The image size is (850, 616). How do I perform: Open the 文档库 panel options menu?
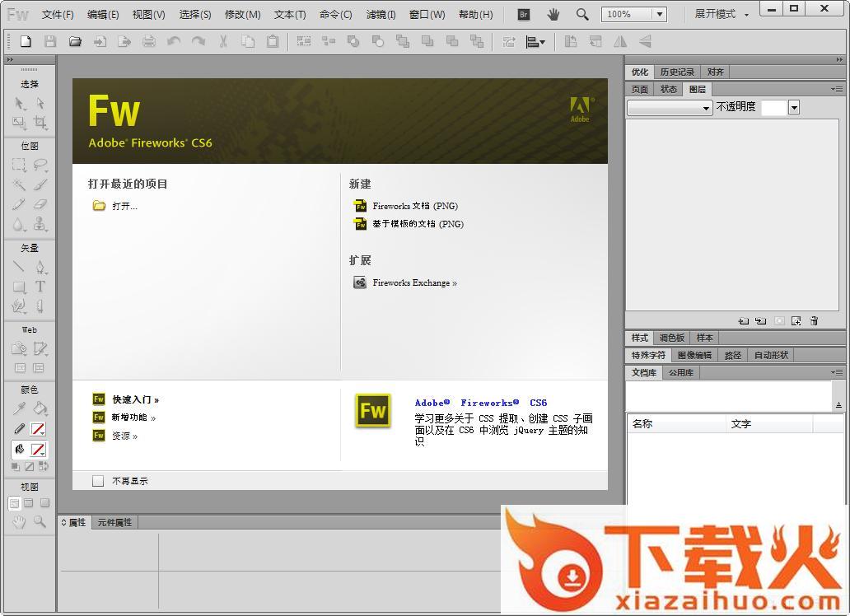tap(837, 372)
